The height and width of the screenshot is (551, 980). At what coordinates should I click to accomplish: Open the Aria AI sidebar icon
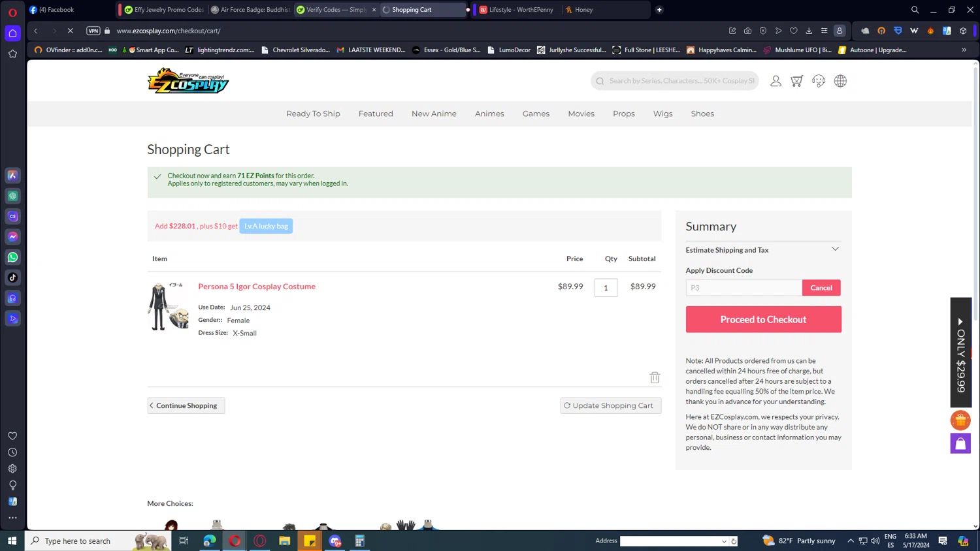(12, 175)
